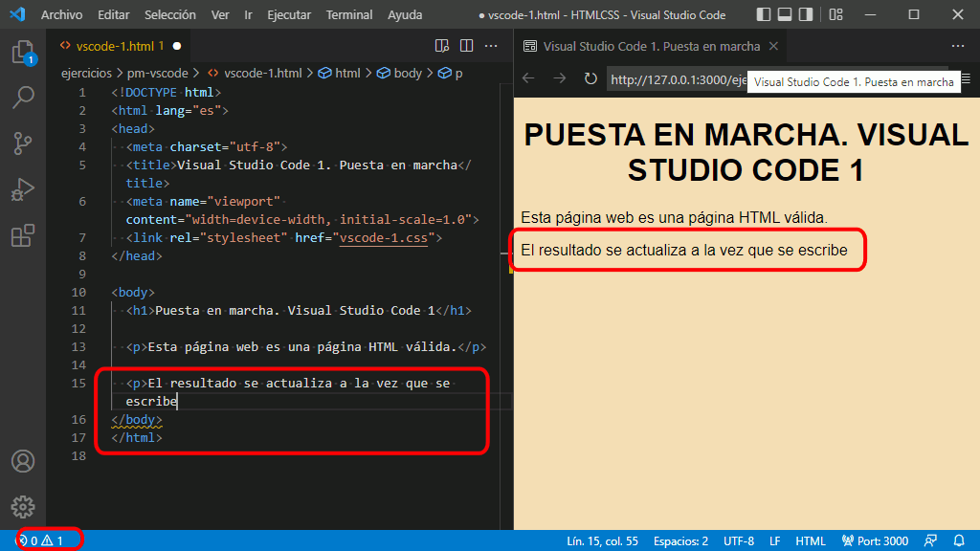The width and height of the screenshot is (980, 551).
Task: Expand pm-vscode breadcrumb
Action: click(158, 73)
